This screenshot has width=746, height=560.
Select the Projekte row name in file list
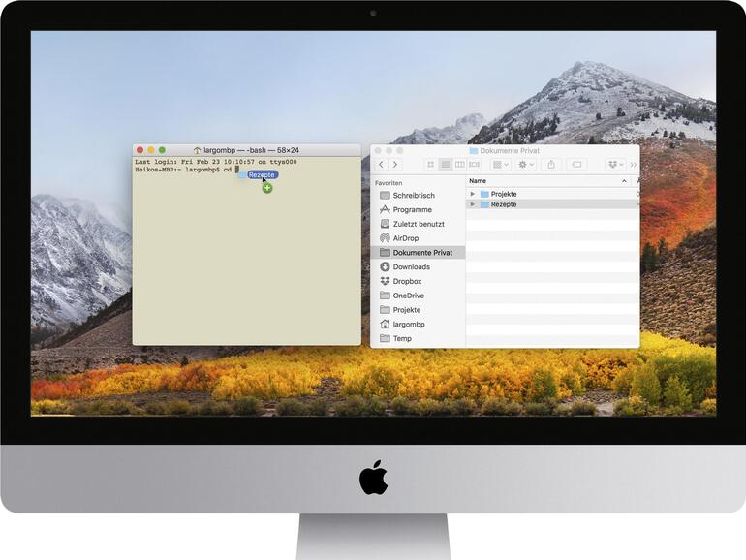(x=504, y=194)
